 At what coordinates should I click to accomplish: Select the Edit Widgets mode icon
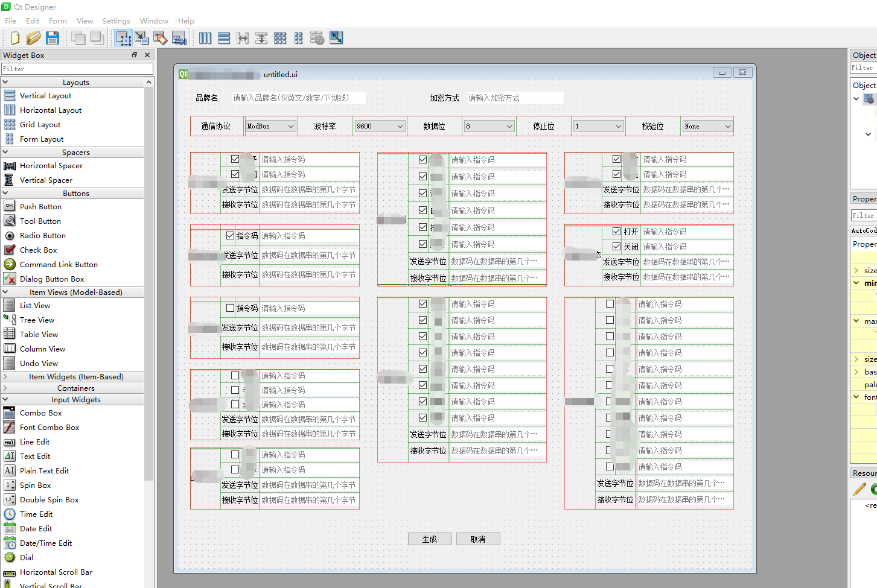coord(123,37)
